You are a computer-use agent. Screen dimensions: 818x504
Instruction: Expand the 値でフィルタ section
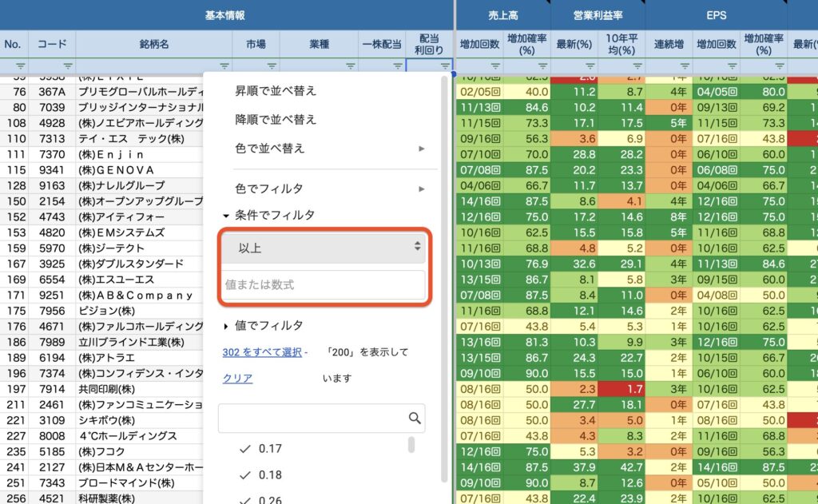[x=227, y=325]
